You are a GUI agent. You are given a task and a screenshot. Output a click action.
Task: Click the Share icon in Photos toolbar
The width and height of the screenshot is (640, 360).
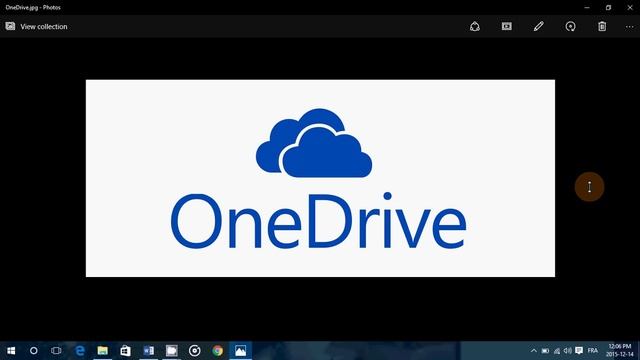point(474,27)
